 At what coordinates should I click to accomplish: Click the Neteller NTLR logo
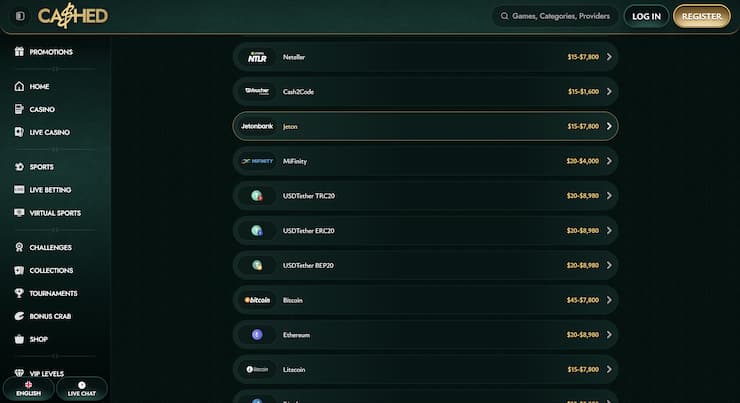click(x=257, y=57)
